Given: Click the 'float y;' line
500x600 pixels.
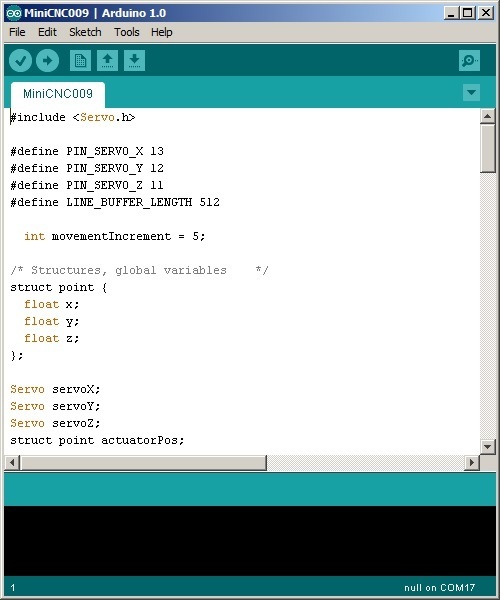Looking at the screenshot, I should (x=52, y=321).
